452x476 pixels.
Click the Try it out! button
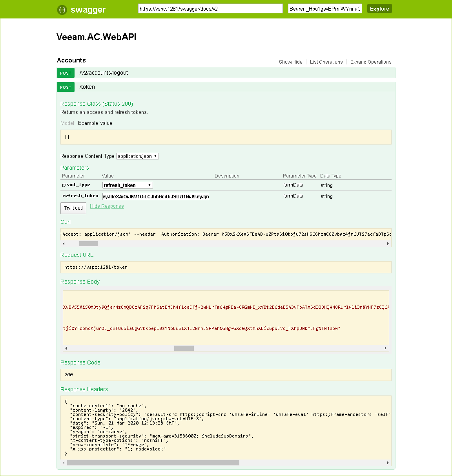click(73, 208)
